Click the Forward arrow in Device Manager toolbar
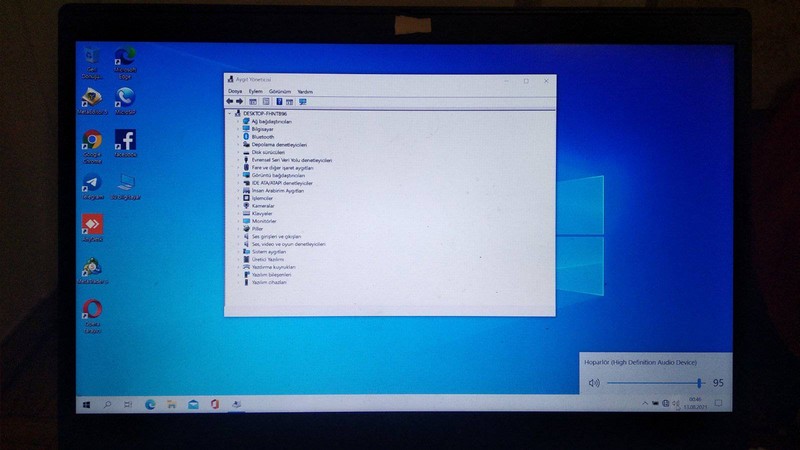This screenshot has width=800, height=450. coord(239,102)
